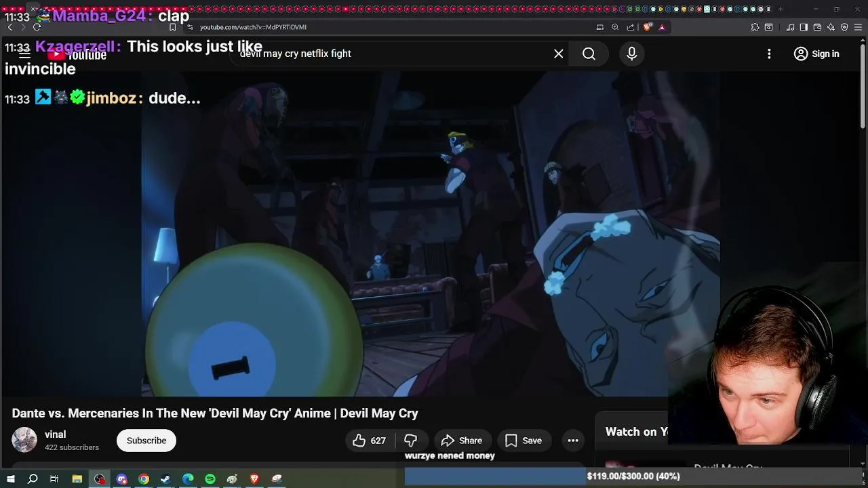Start voice search with the microphone icon
This screenshot has width=868, height=488.
coord(632,54)
